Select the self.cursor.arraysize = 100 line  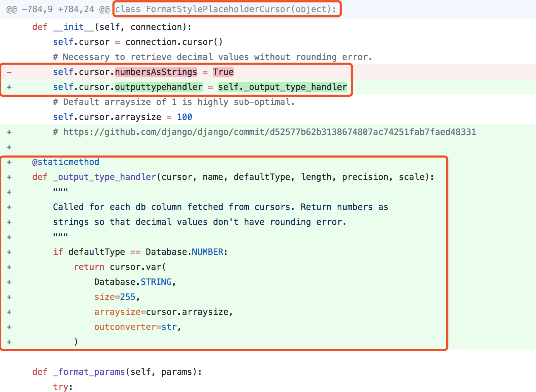coord(122,117)
